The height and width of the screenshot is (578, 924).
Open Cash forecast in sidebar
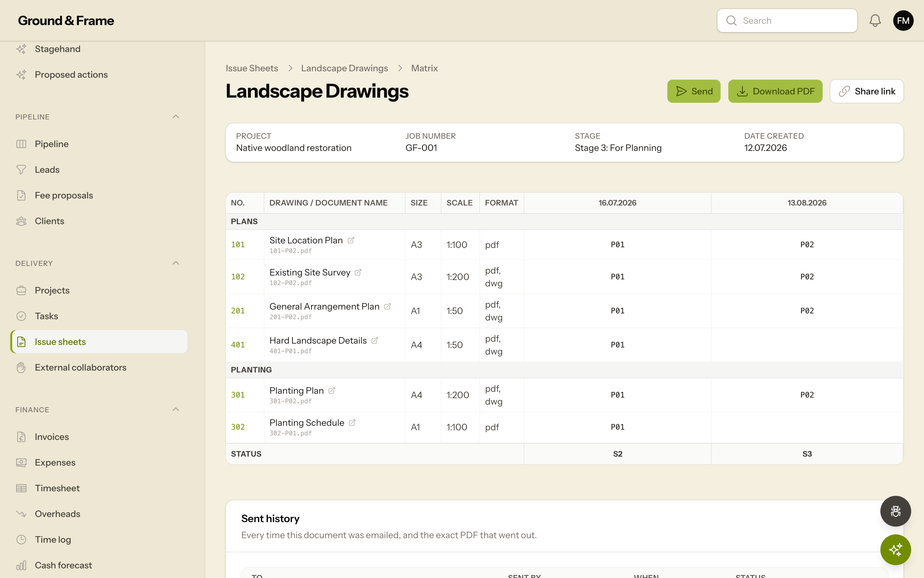[99, 565]
